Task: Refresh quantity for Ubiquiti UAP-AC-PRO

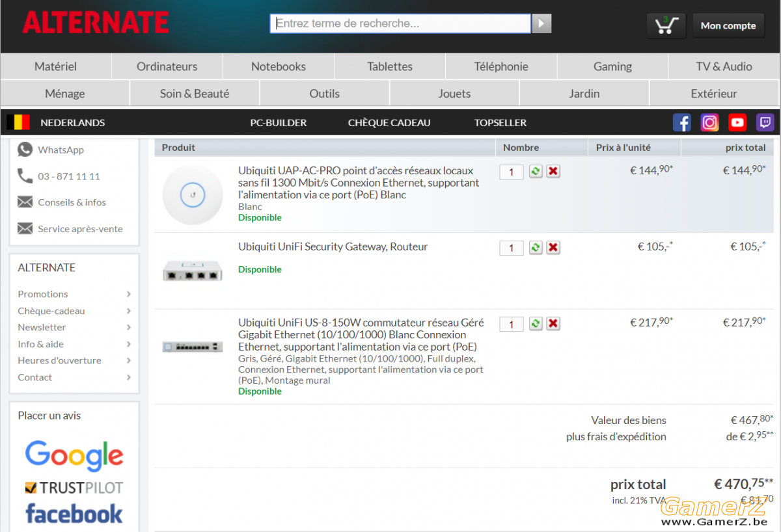Action: click(536, 171)
